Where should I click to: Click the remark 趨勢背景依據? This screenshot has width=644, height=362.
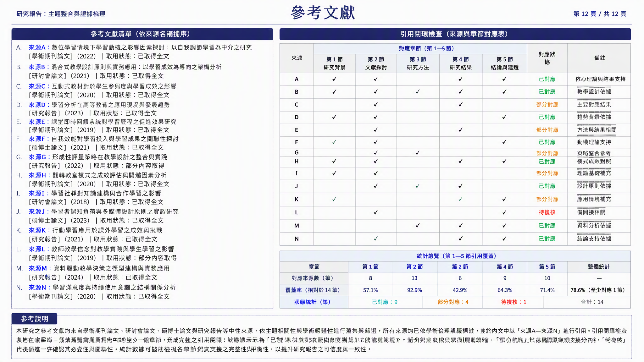tap(594, 117)
